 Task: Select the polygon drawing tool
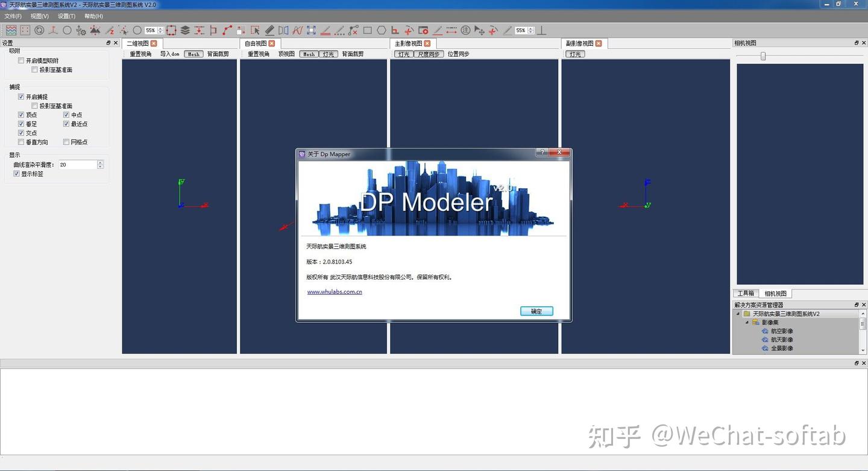[382, 30]
